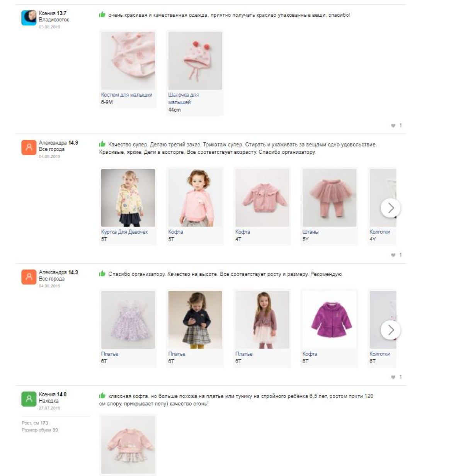Open 'Костюм для малышки' product link

point(126,95)
